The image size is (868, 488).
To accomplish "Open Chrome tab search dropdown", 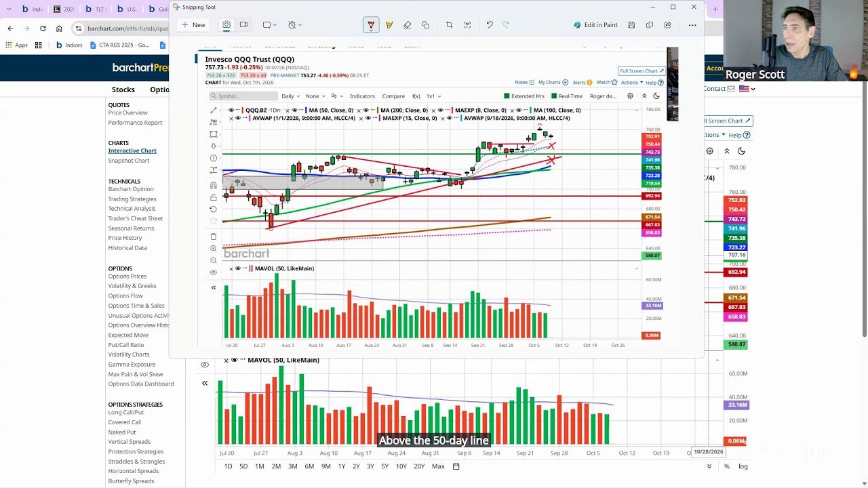I will [x=9, y=9].
